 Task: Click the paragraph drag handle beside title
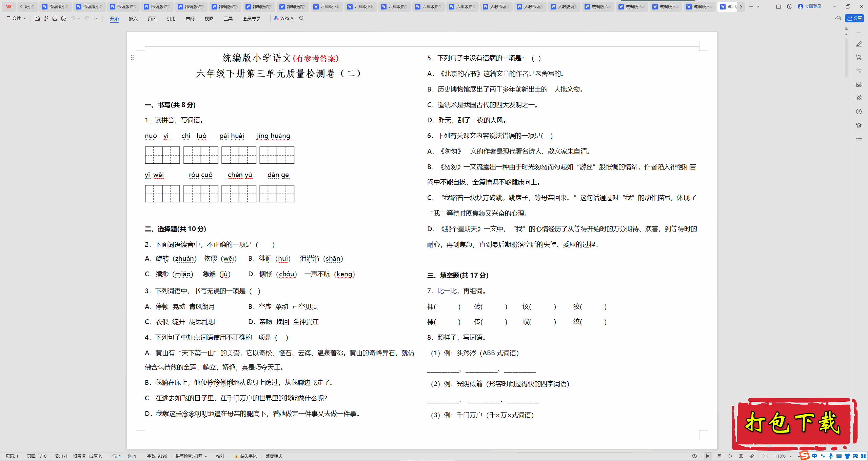(x=132, y=58)
